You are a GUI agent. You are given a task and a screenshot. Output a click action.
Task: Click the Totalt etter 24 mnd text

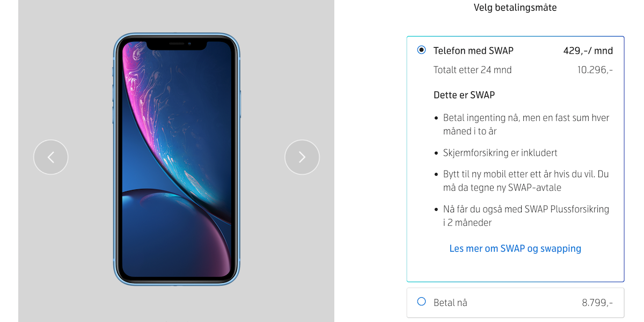[x=472, y=70]
